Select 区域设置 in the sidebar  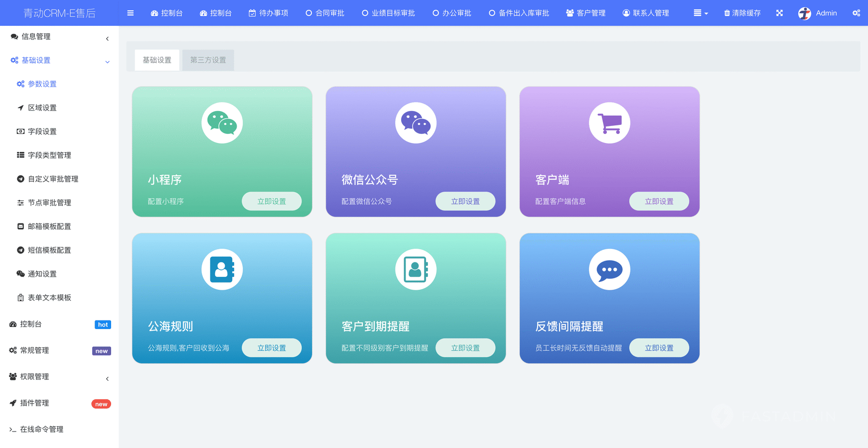click(x=42, y=108)
